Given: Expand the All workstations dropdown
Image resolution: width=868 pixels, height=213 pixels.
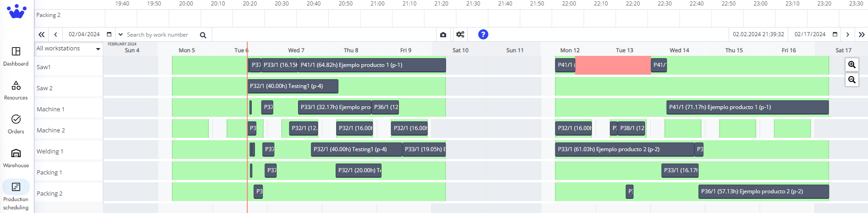Looking at the screenshot, I should coord(98,49).
